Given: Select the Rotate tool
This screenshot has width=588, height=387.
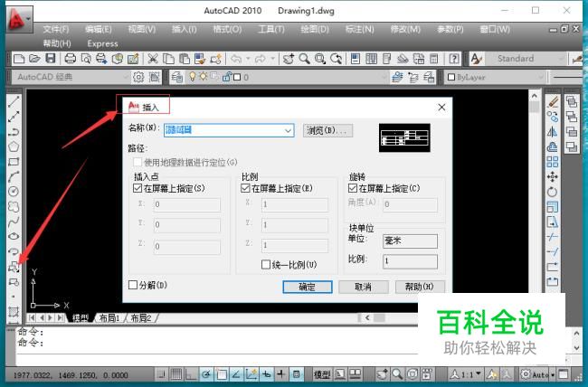Looking at the screenshot, I should click(553, 192).
